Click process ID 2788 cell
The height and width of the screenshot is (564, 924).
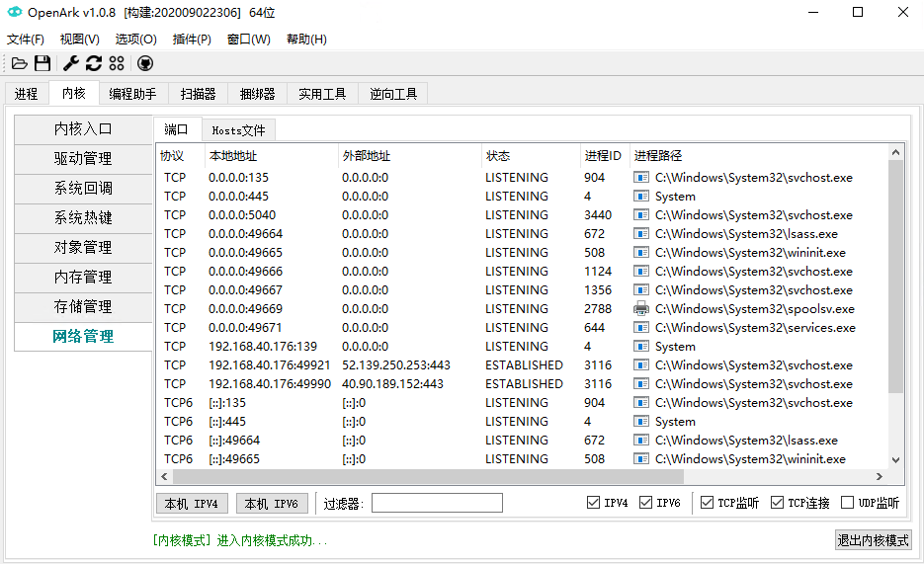click(598, 308)
